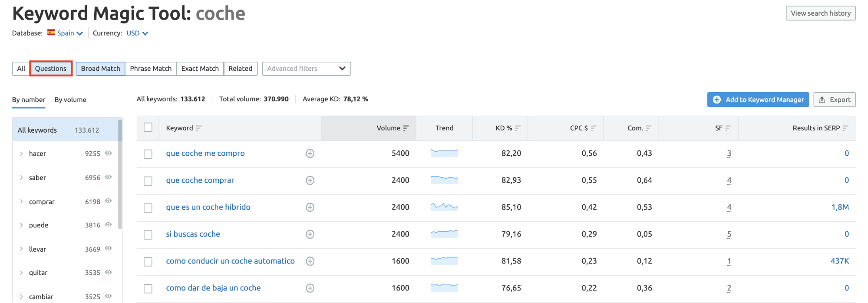Open the Advanced filters dropdown
This screenshot has height=303, width=868.
point(306,69)
